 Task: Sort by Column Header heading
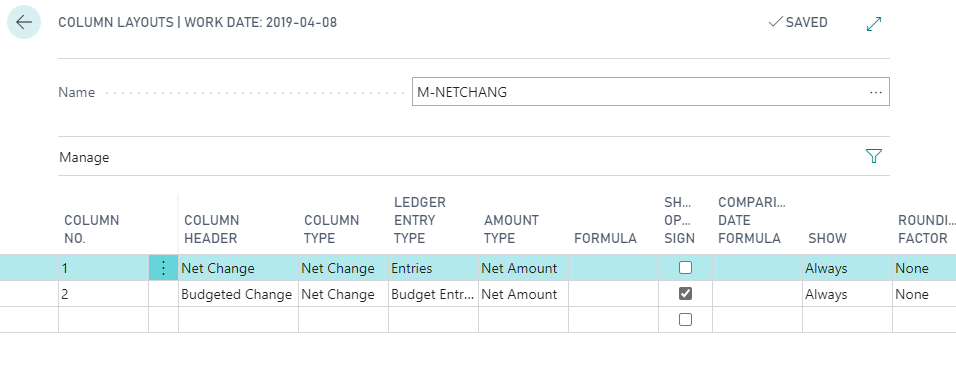click(x=212, y=229)
